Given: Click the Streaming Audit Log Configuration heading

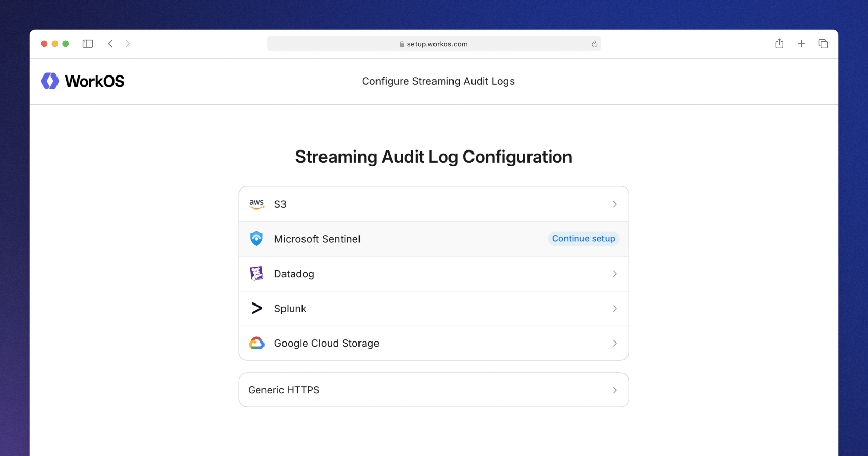Looking at the screenshot, I should click(x=433, y=157).
